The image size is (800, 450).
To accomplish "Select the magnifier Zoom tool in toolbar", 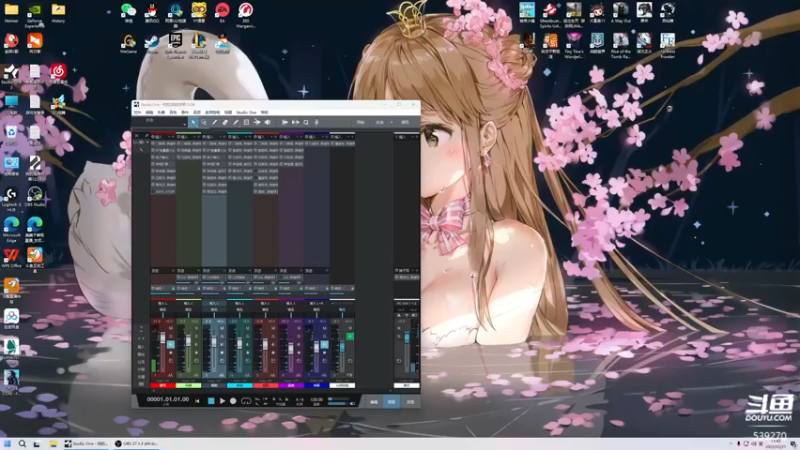I will click(x=306, y=122).
